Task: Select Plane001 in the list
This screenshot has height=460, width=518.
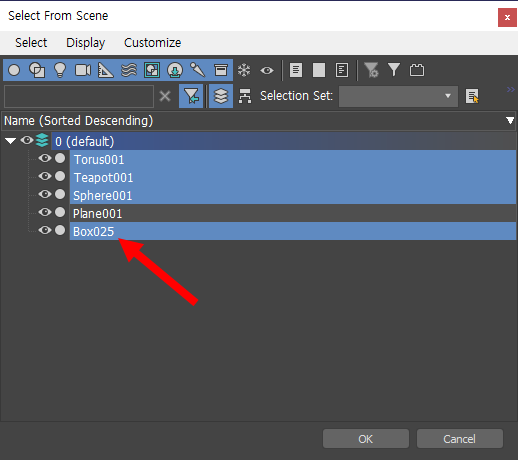Action: [293, 213]
